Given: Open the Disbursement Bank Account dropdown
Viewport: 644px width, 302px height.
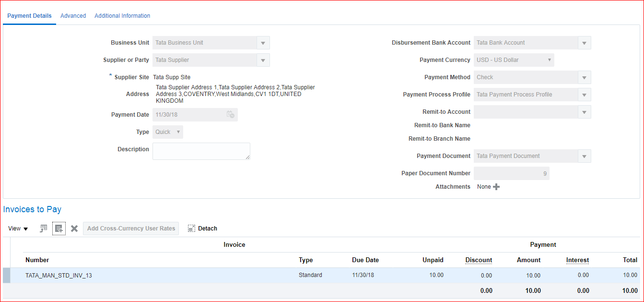Looking at the screenshot, I should 584,43.
